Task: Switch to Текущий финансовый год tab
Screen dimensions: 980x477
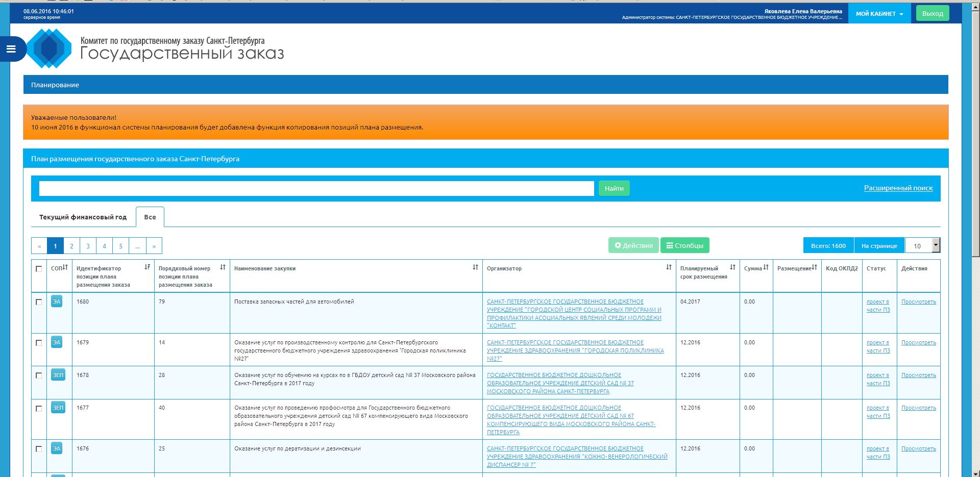Action: tap(83, 217)
